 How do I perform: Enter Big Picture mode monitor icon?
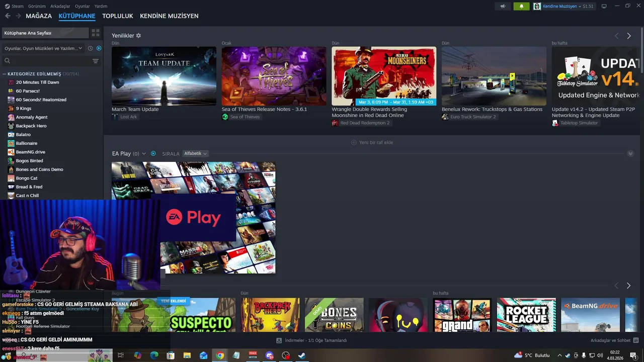coord(604,6)
